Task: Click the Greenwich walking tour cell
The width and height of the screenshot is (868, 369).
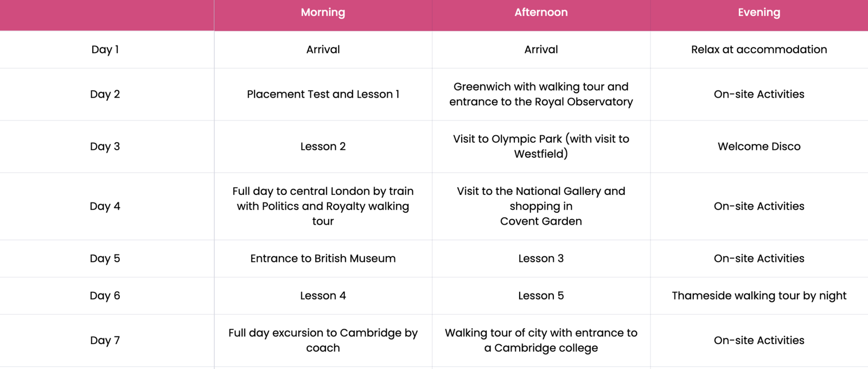Action: tap(541, 94)
